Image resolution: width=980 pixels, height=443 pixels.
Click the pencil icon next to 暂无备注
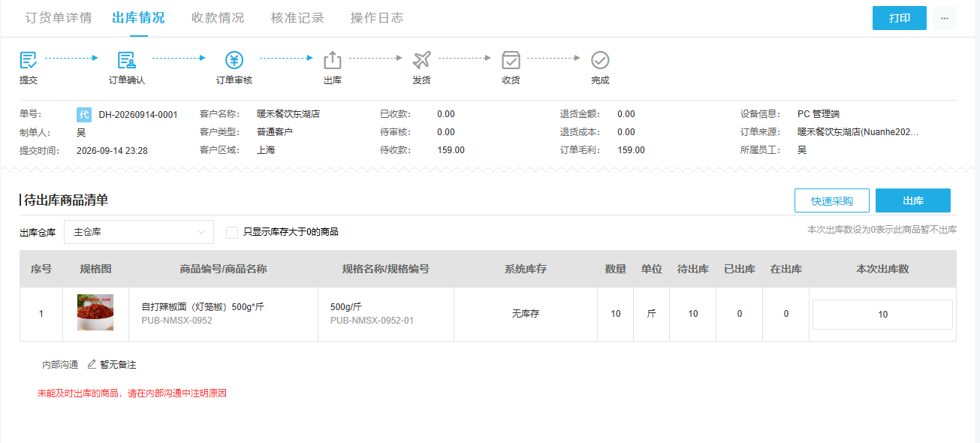coord(92,364)
